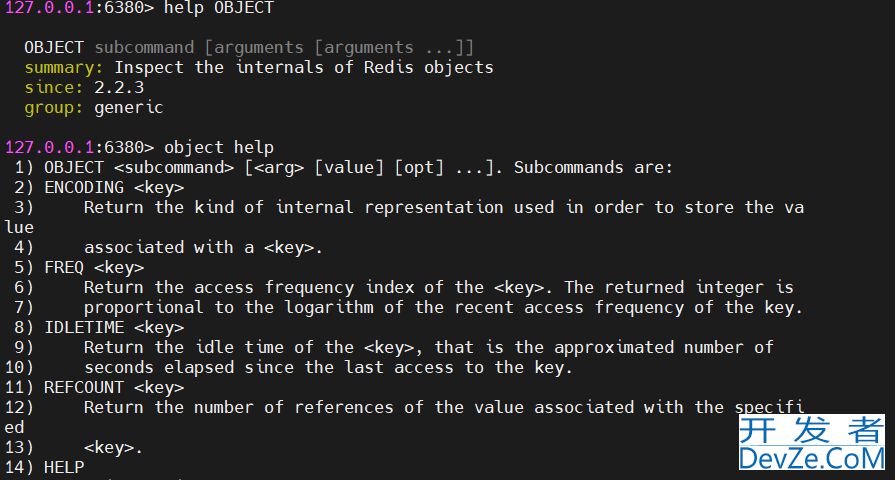Click the gray 'subcommand' argument text
The image size is (895, 480).
click(144, 47)
